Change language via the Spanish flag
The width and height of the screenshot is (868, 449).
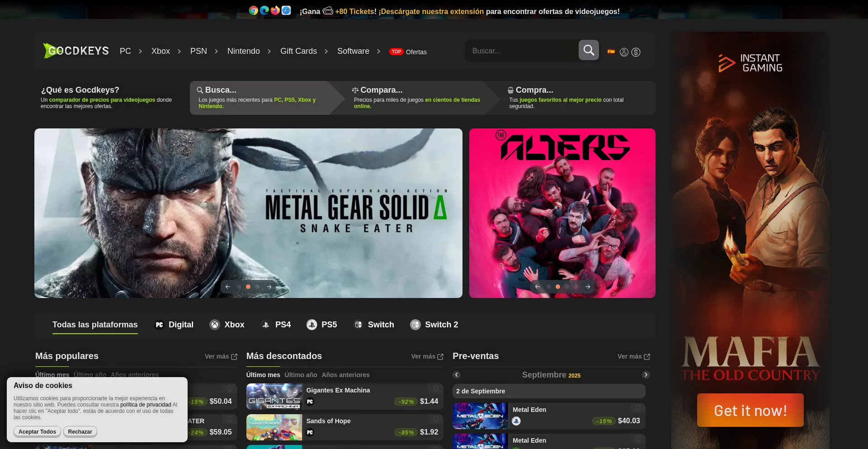(611, 52)
